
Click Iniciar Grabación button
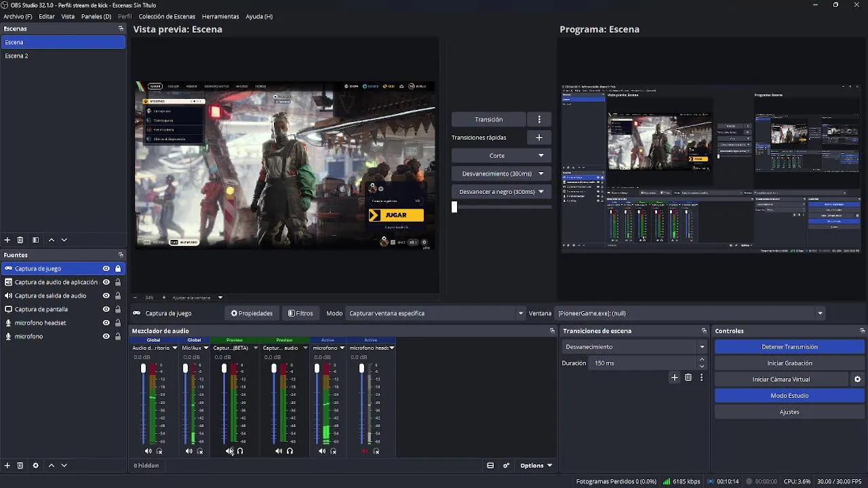789,363
